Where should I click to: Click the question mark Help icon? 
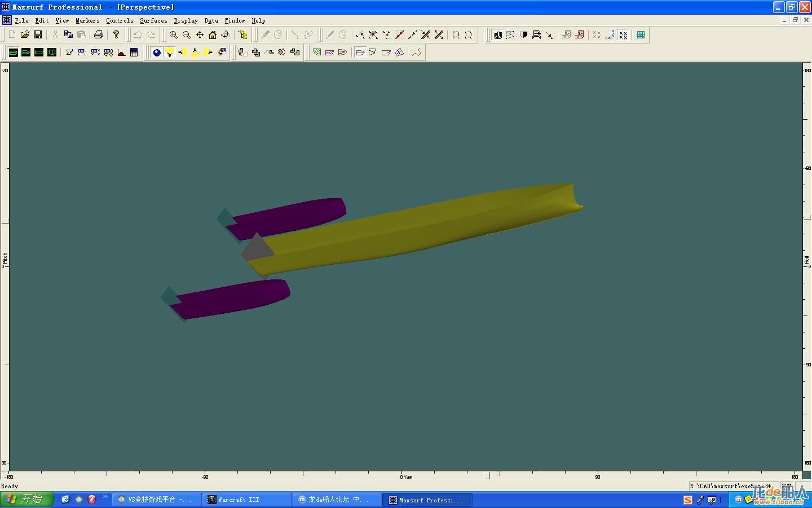(116, 34)
